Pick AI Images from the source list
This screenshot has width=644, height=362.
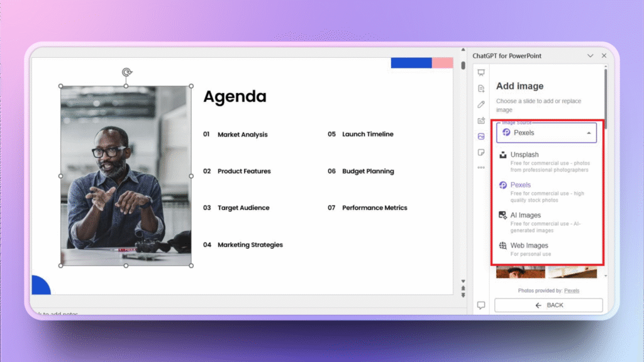(x=525, y=216)
